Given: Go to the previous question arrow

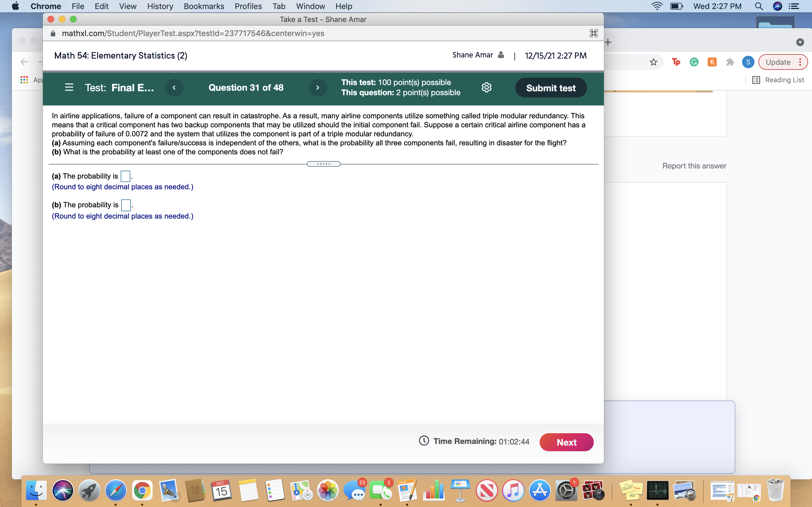Looking at the screenshot, I should [x=174, y=88].
